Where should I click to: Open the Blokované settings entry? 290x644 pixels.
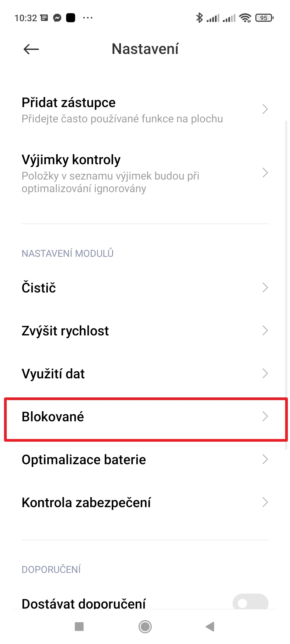coord(145,416)
